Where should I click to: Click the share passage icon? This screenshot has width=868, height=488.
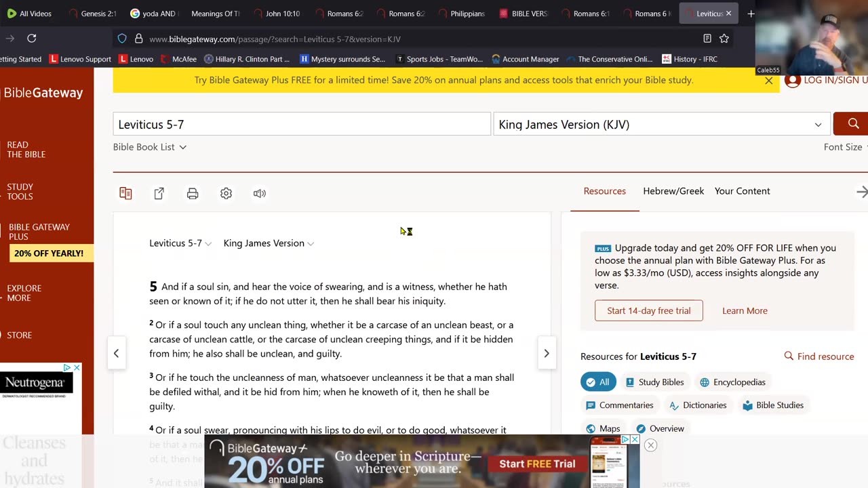tap(159, 194)
